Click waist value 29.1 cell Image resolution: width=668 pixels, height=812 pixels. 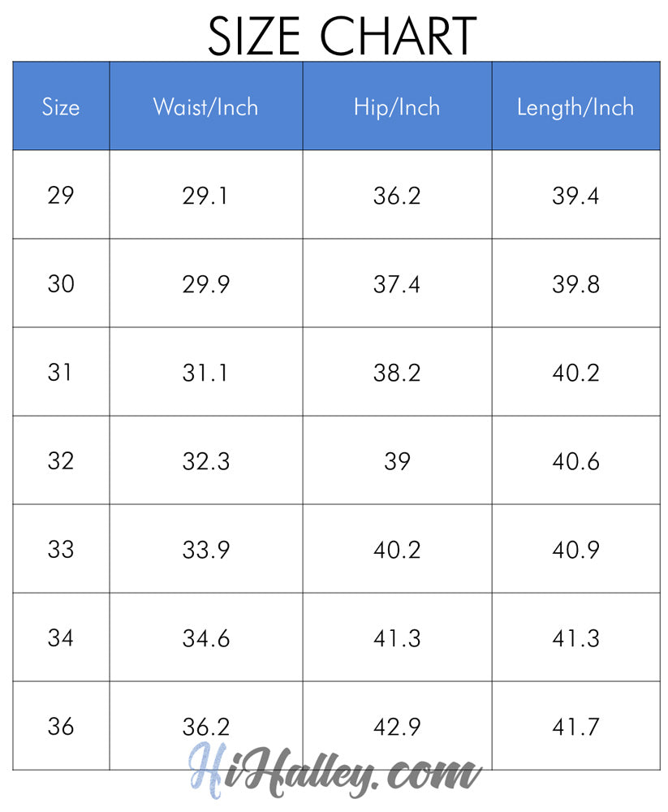point(206,195)
